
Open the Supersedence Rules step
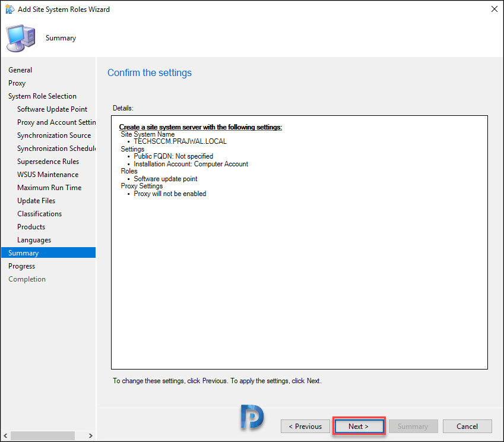click(x=48, y=162)
